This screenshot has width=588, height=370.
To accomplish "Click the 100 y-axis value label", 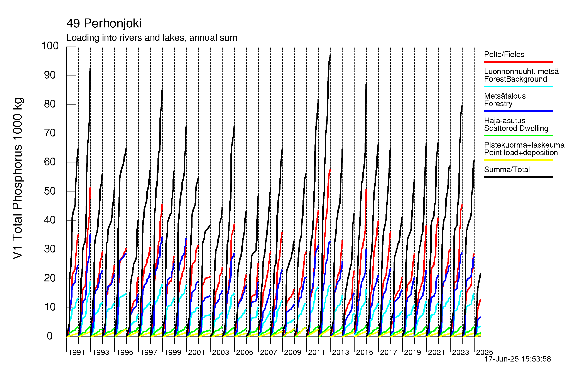I will (x=50, y=46).
